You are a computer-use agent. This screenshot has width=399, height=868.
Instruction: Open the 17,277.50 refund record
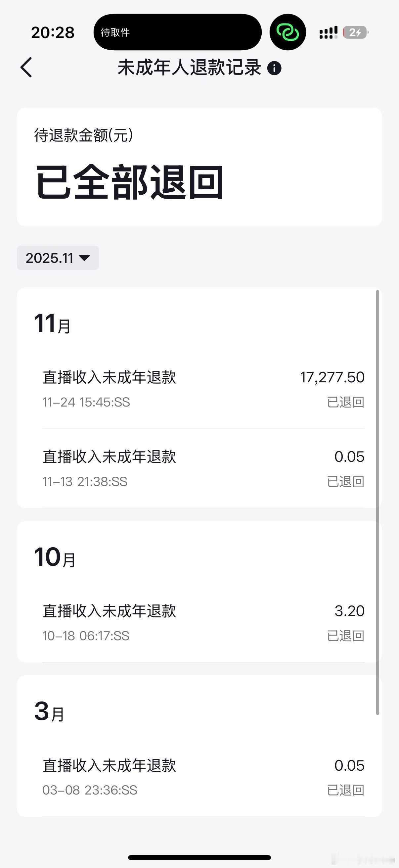pos(203,389)
